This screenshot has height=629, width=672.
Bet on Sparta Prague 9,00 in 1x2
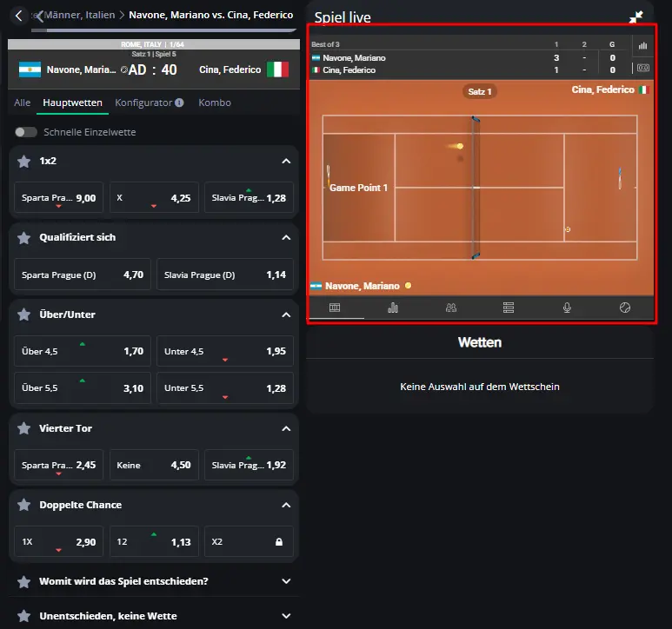point(59,198)
